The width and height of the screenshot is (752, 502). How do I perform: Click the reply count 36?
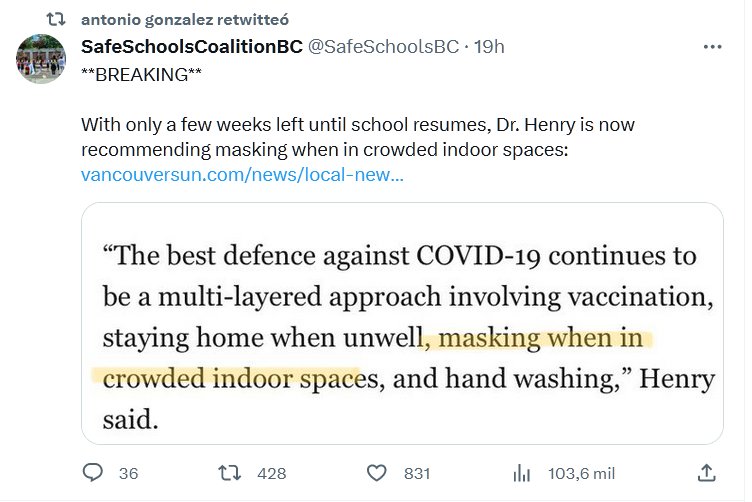tap(128, 474)
